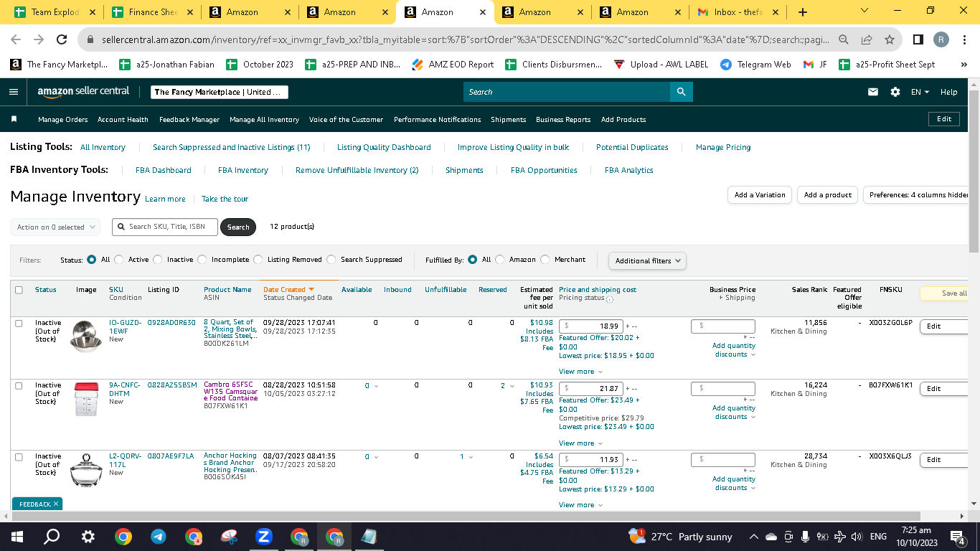Open the Upload - AWL LABEL bookmark
Screen dimensions: 980x551
pos(661,65)
